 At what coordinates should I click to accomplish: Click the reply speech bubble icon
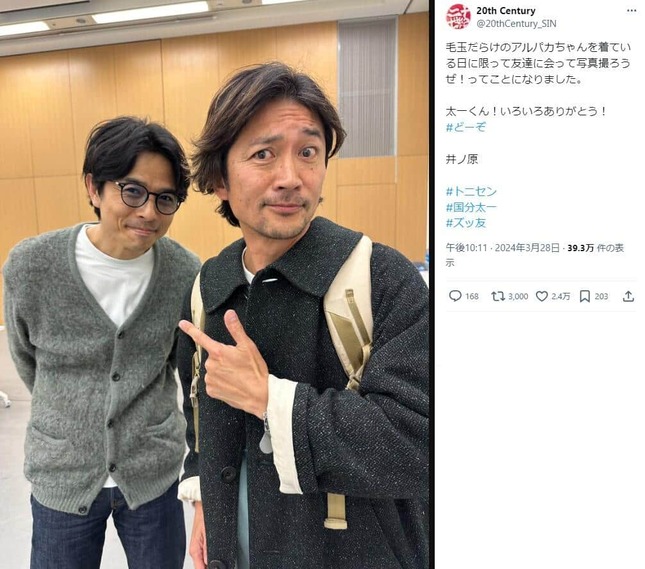click(455, 296)
